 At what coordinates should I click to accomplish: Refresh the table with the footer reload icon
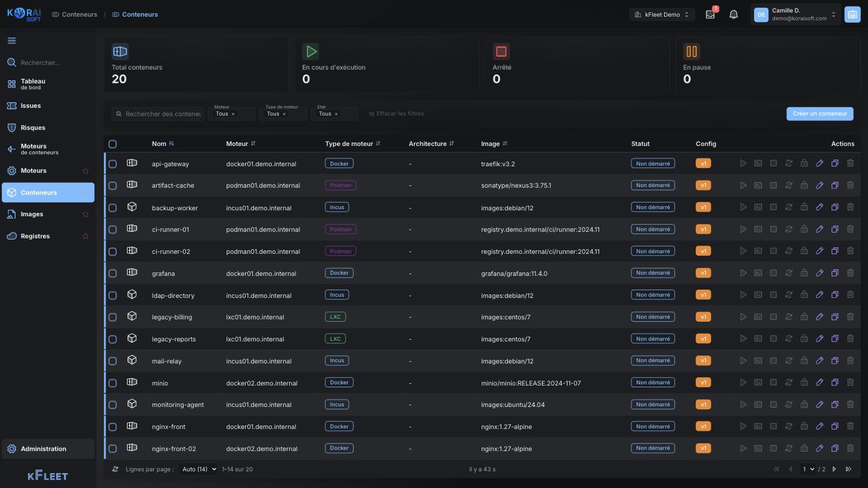coord(115,470)
